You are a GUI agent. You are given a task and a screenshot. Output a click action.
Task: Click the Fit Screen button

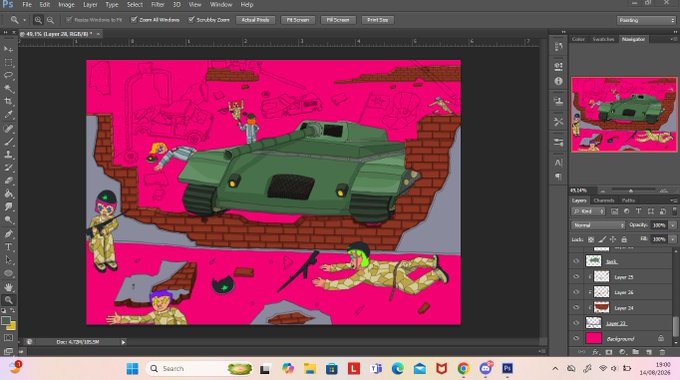point(298,20)
